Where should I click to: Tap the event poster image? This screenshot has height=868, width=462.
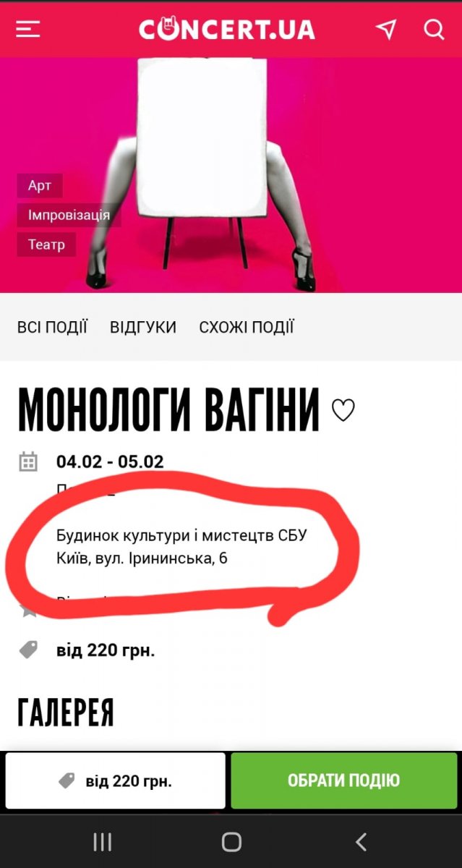(x=231, y=175)
